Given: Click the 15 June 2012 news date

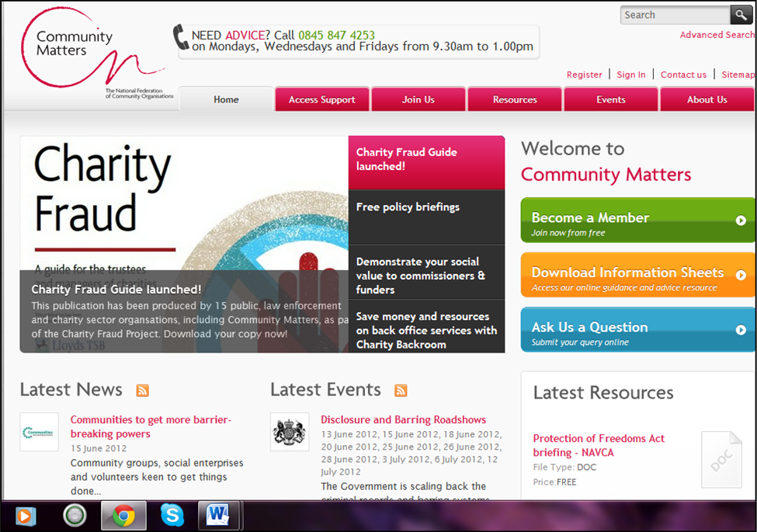Looking at the screenshot, I should pos(99,448).
